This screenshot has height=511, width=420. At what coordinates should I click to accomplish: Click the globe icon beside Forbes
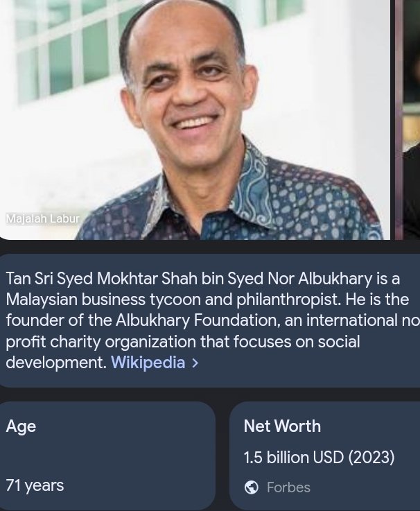[251, 487]
